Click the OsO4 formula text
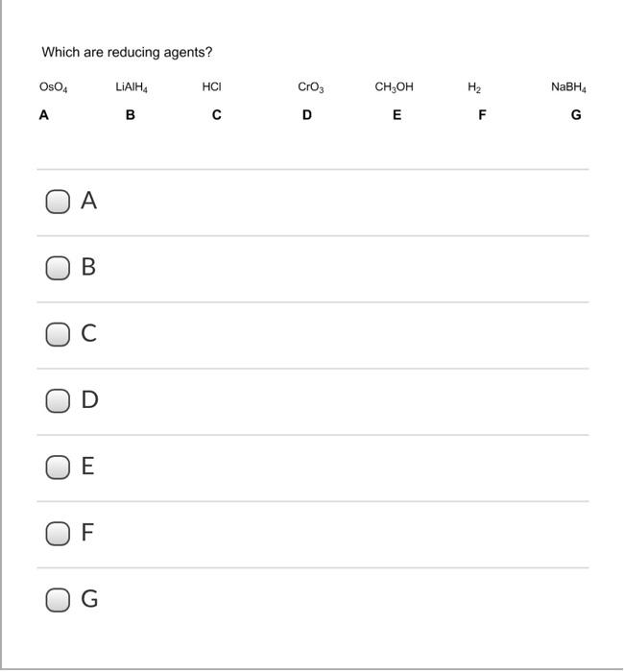 click(53, 87)
